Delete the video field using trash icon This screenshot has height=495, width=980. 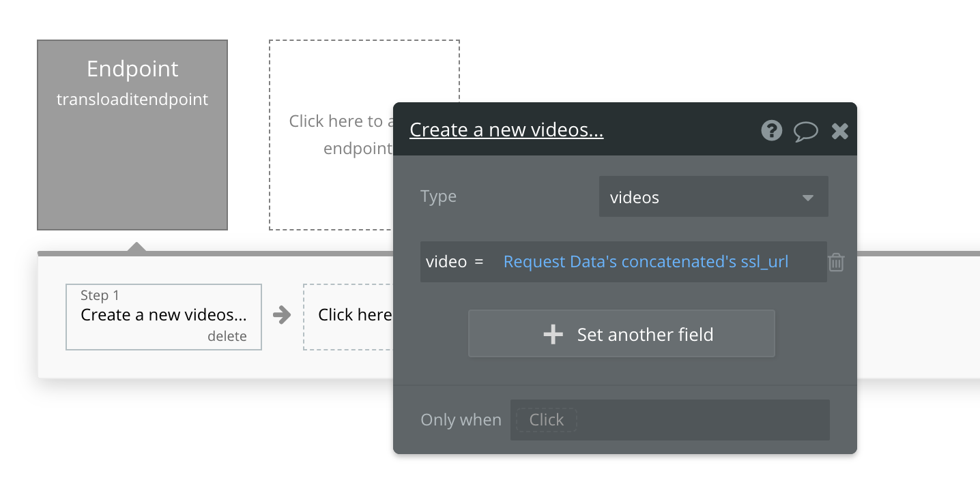pyautogui.click(x=836, y=262)
